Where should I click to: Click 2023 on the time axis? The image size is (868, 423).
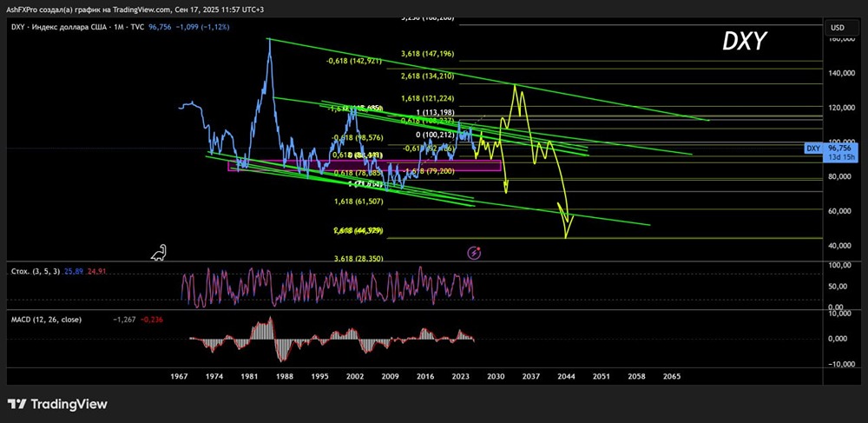(461, 376)
